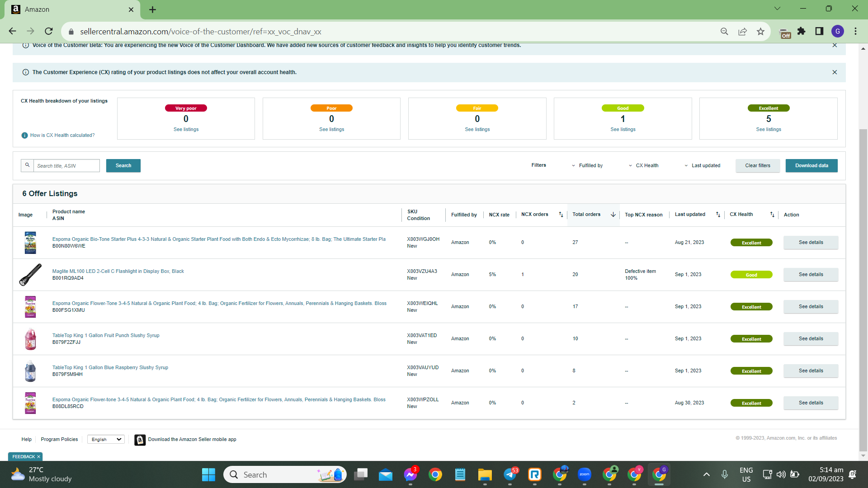See details for Blue Raspberry Slushy Syrup
Image resolution: width=868 pixels, height=488 pixels.
pyautogui.click(x=811, y=371)
